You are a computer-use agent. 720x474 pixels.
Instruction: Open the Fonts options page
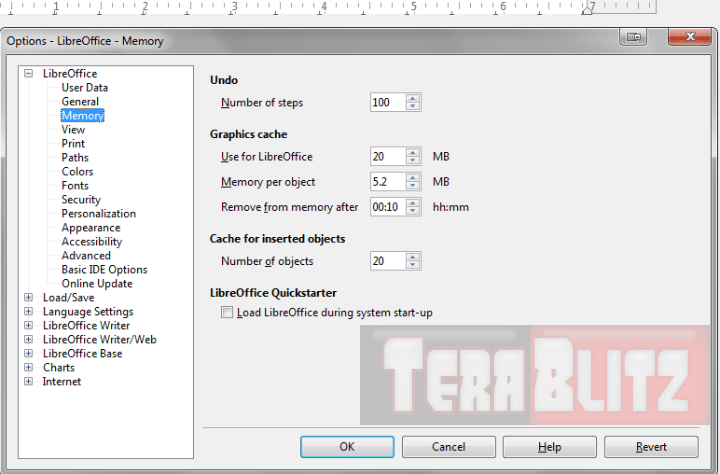click(x=75, y=186)
